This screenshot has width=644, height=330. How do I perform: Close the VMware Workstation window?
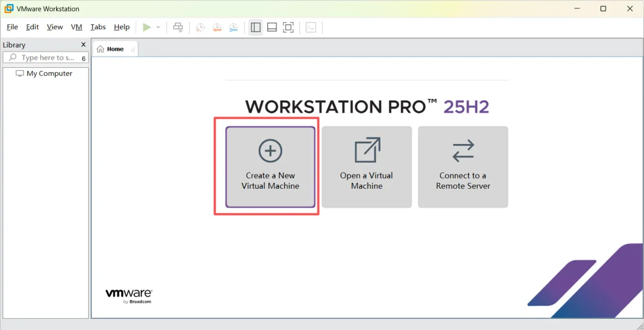[629, 8]
